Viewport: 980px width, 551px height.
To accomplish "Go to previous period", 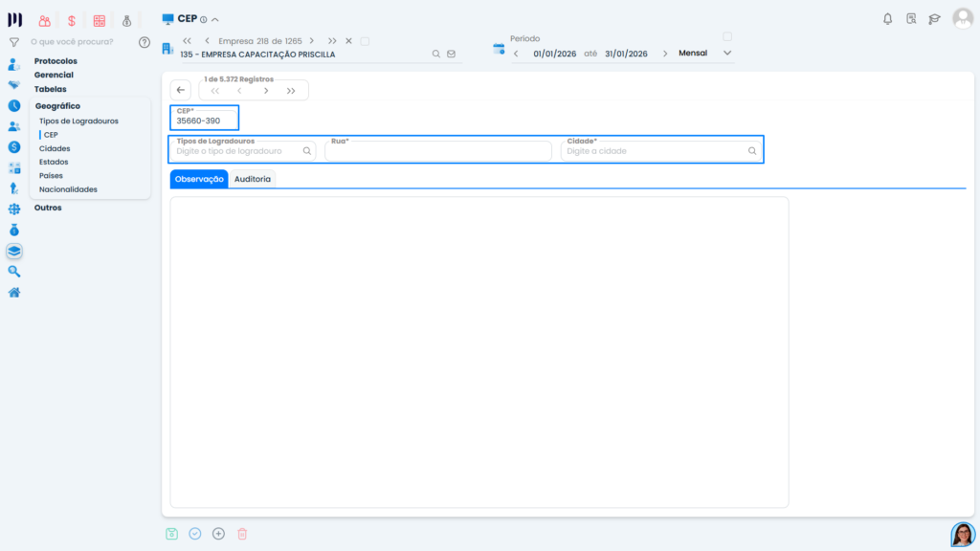I will pos(516,54).
